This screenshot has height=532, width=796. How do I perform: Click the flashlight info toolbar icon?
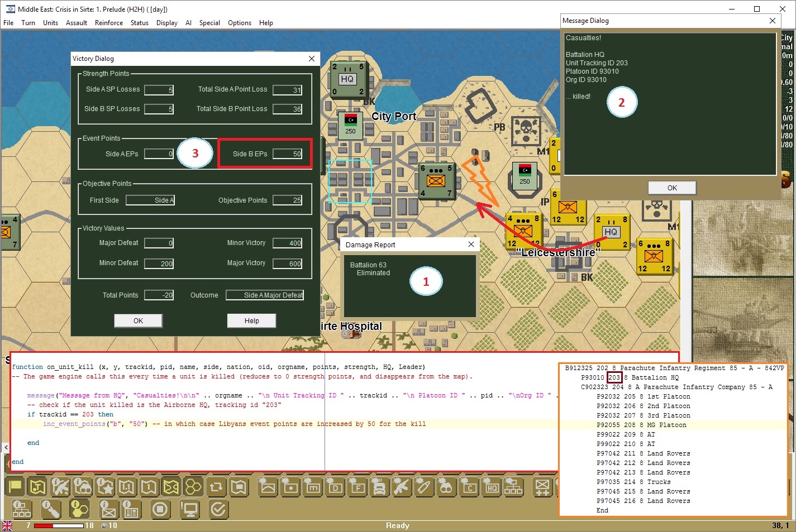pyautogui.click(x=51, y=509)
